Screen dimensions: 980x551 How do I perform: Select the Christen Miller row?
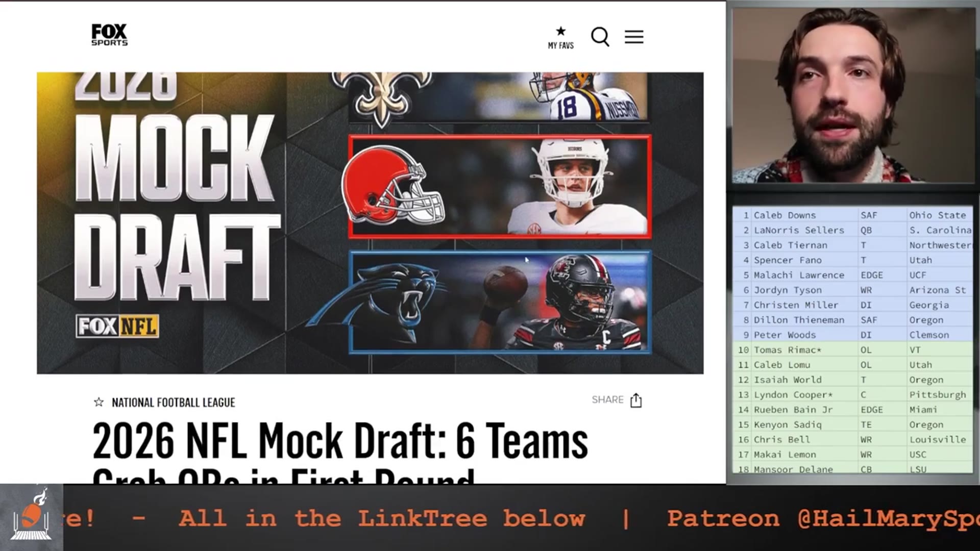pyautogui.click(x=853, y=305)
